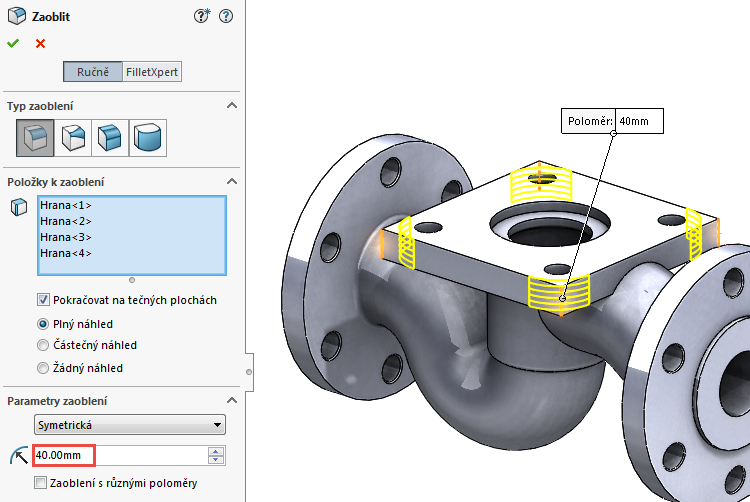Image resolution: width=750 pixels, height=502 pixels.
Task: Click the edge selection icon beside list
Action: pyautogui.click(x=19, y=207)
